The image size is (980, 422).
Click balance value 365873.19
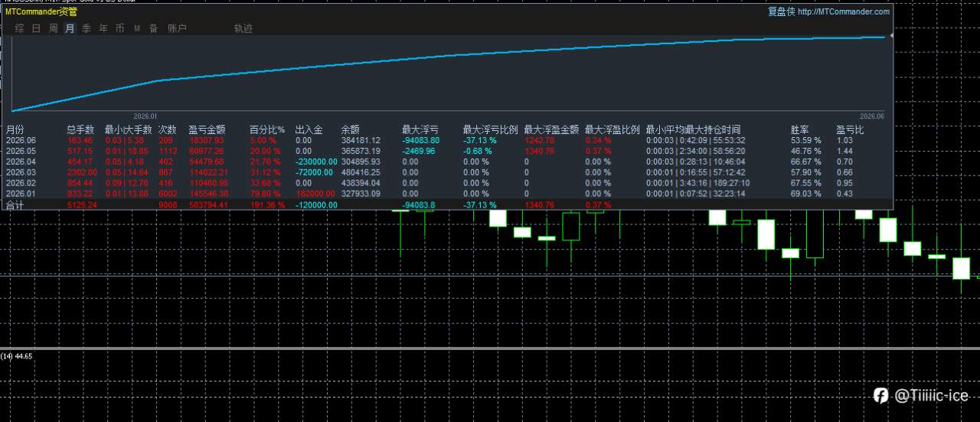[361, 151]
